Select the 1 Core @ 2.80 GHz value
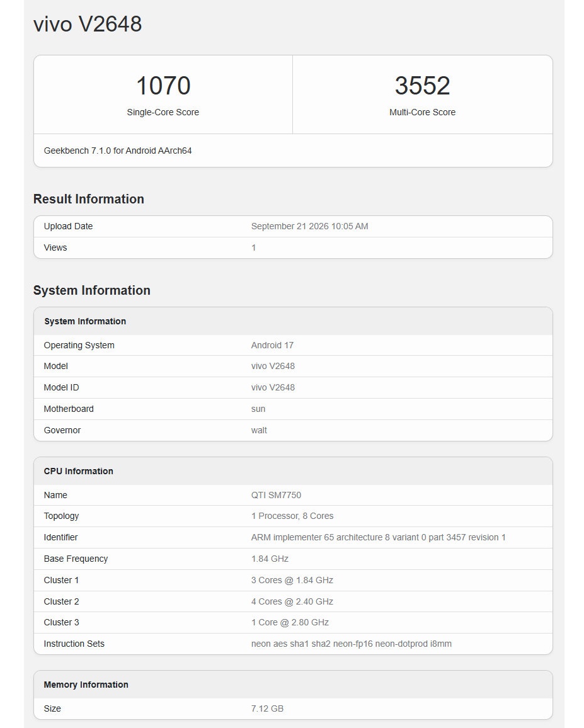Screen dimensions: 584x728 (290, 623)
